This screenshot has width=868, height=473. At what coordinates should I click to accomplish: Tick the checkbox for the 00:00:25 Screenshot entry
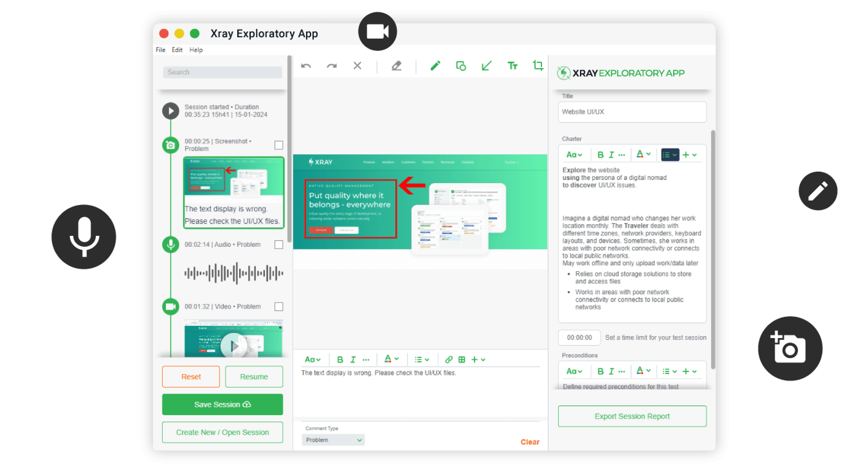click(278, 145)
